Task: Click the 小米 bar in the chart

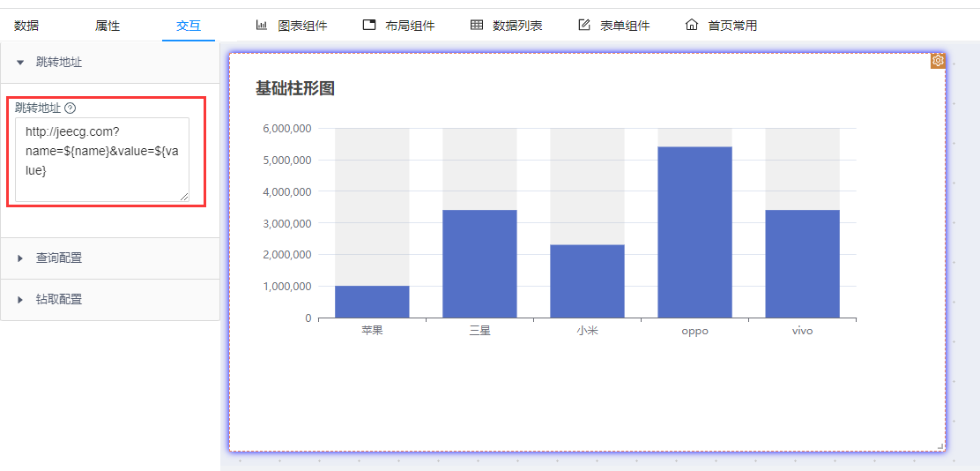Action: [x=587, y=280]
